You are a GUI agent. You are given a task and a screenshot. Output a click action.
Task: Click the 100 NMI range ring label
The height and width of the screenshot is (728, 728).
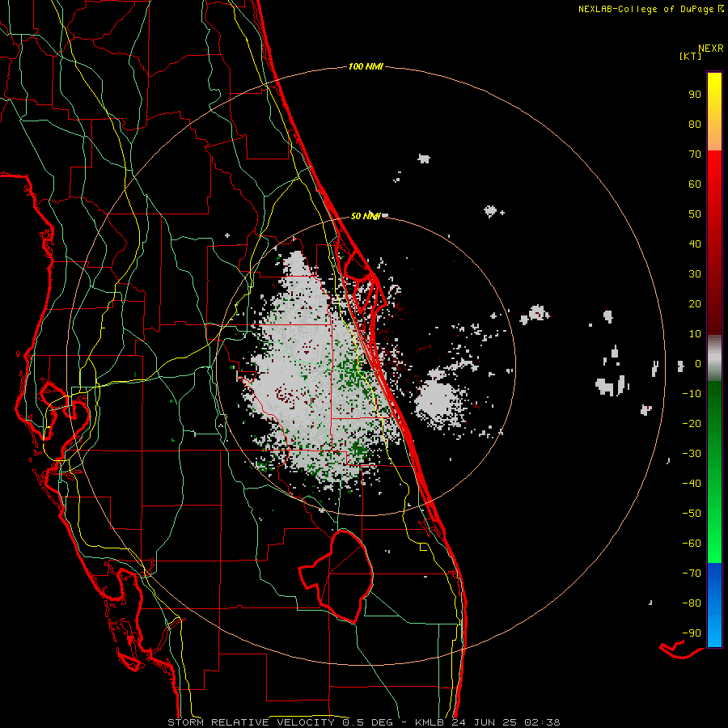click(366, 67)
